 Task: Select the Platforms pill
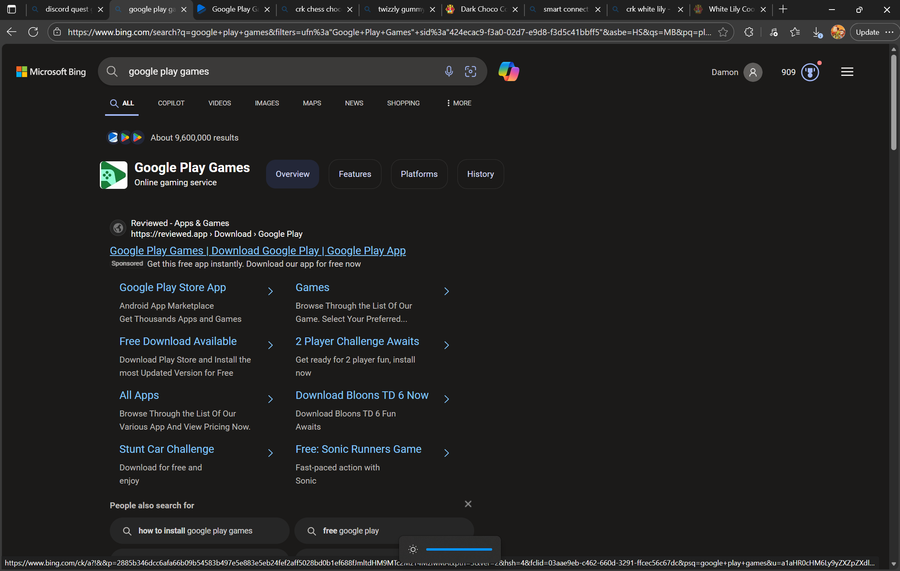click(x=419, y=174)
